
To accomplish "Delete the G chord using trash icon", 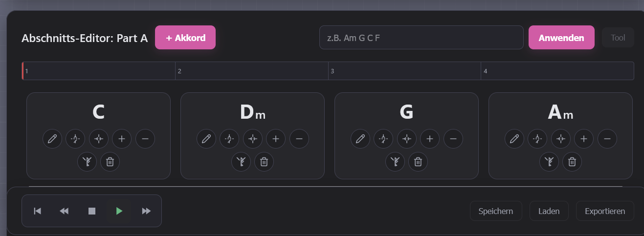I will 418,162.
